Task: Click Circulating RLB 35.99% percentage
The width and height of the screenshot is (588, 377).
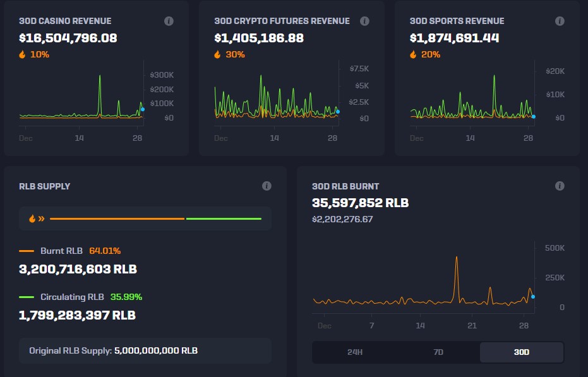Action: click(126, 297)
